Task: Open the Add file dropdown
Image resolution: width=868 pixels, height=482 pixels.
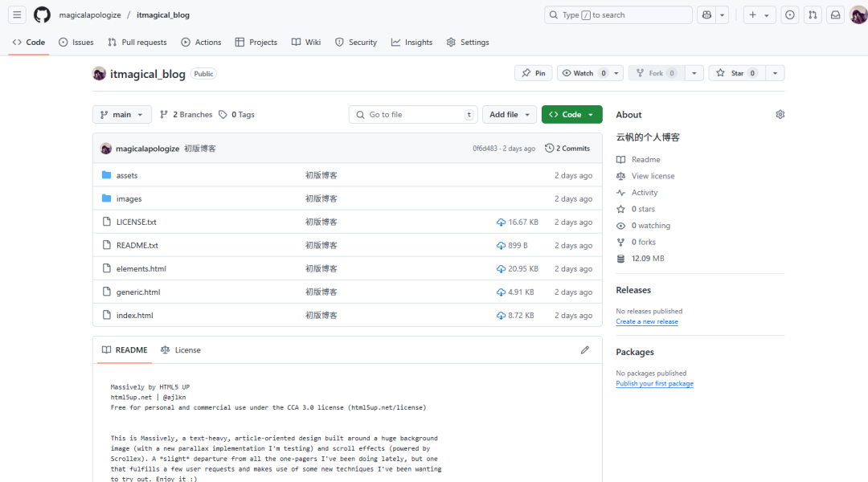Action: pos(510,114)
